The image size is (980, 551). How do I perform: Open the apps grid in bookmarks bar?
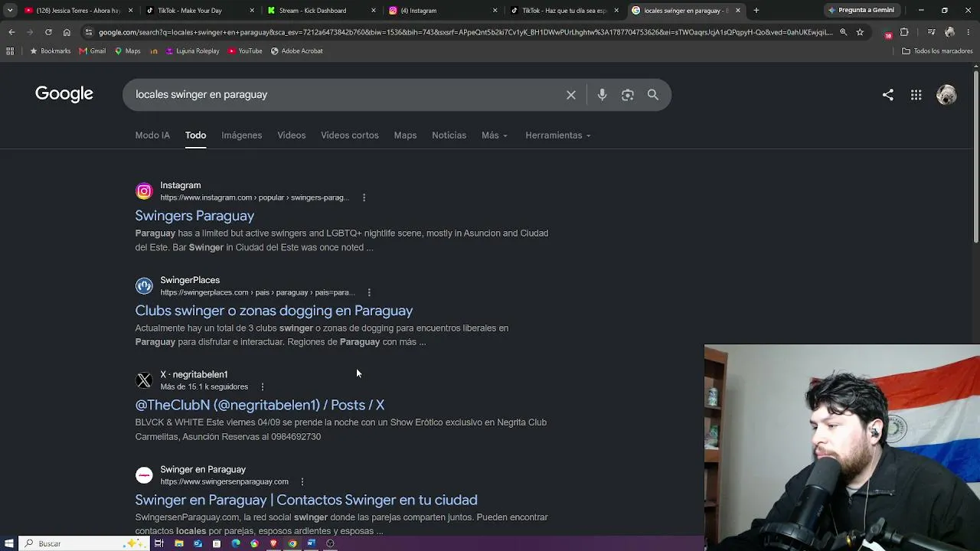(x=10, y=51)
